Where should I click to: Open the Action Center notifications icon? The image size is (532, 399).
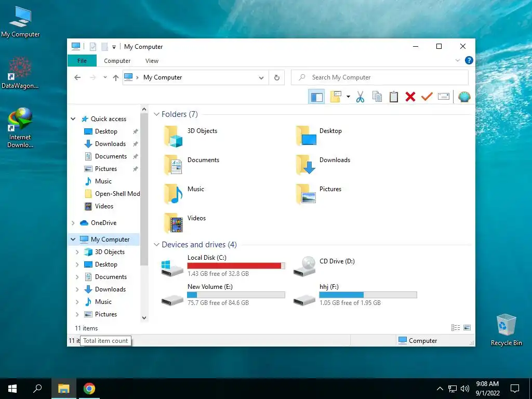(515, 389)
